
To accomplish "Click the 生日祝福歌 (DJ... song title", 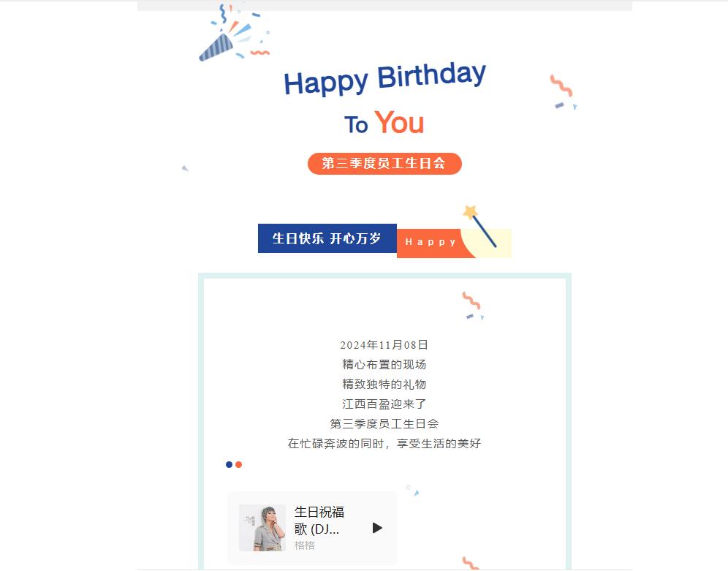I will (x=319, y=521).
